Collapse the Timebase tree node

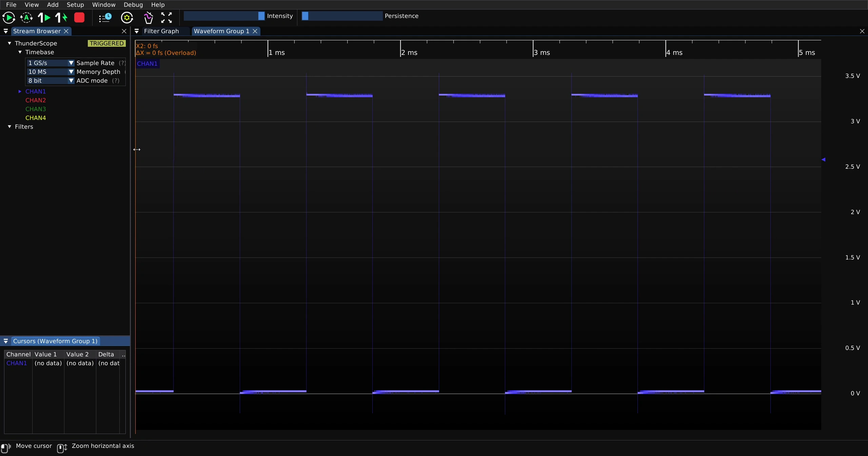click(x=20, y=52)
